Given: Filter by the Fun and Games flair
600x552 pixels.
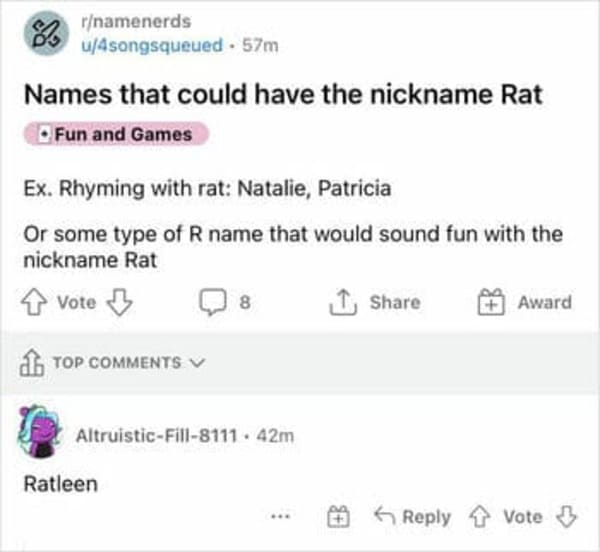Looking at the screenshot, I should pos(116,134).
